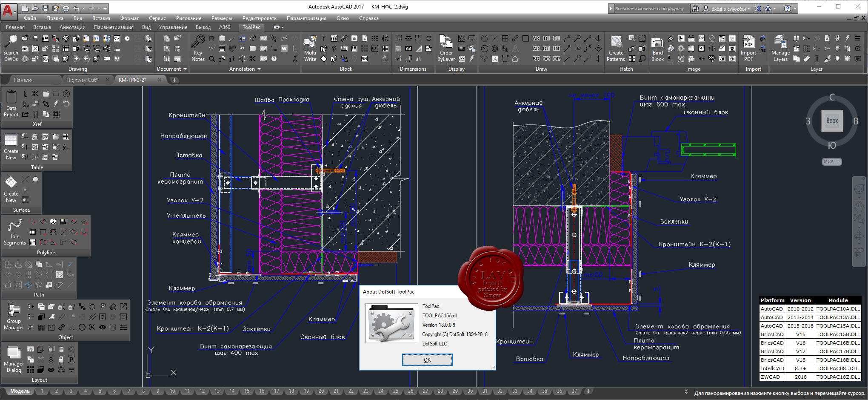Click the SHP import icon
The height and width of the screenshot is (400, 868).
(x=762, y=39)
